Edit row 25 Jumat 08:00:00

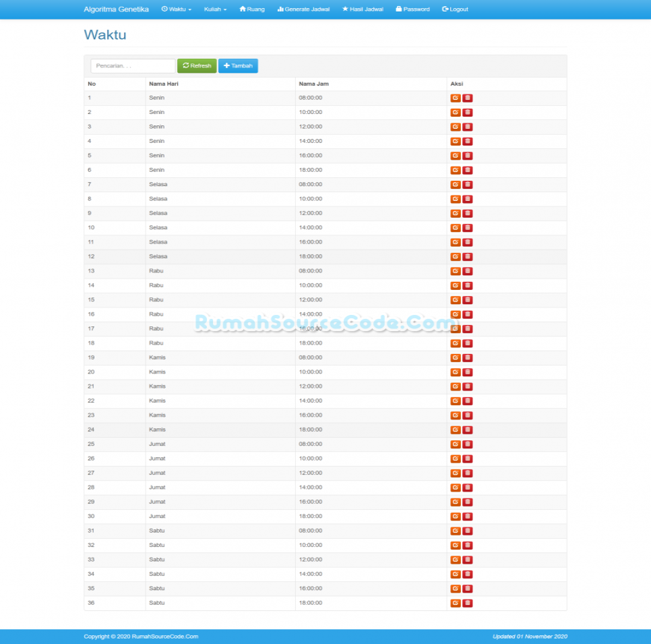coord(456,444)
